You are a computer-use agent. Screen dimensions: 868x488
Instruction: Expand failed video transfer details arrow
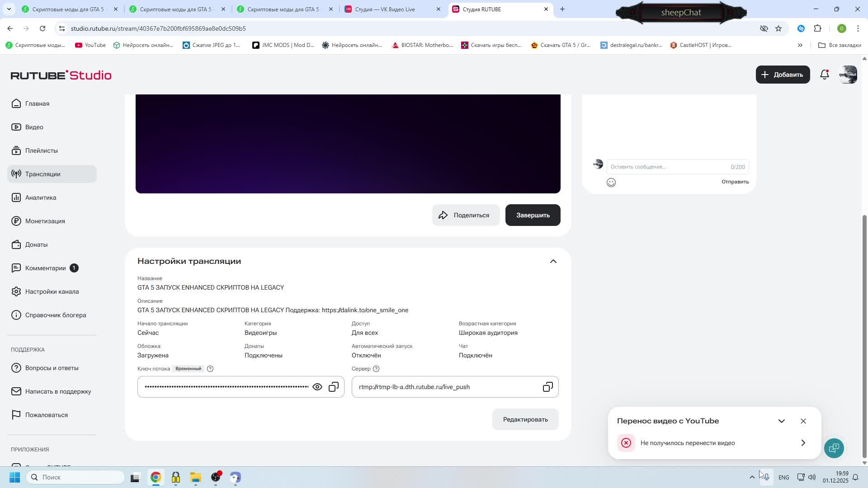[x=803, y=443]
